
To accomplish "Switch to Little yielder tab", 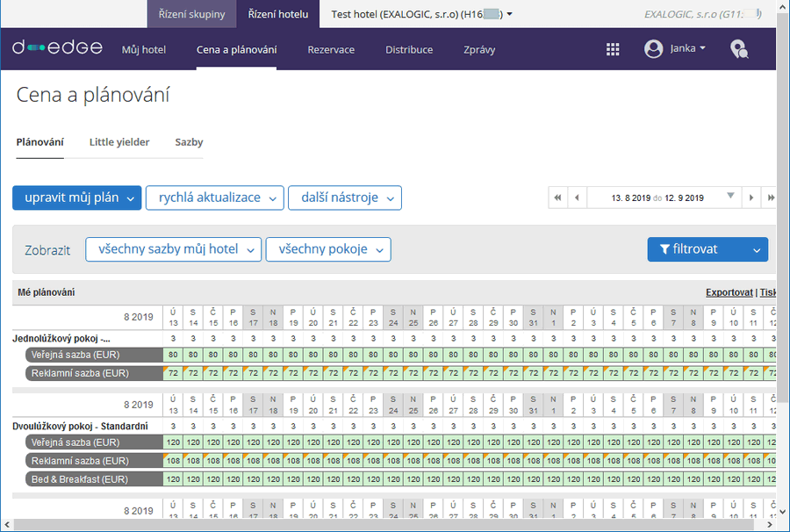I will (x=119, y=142).
